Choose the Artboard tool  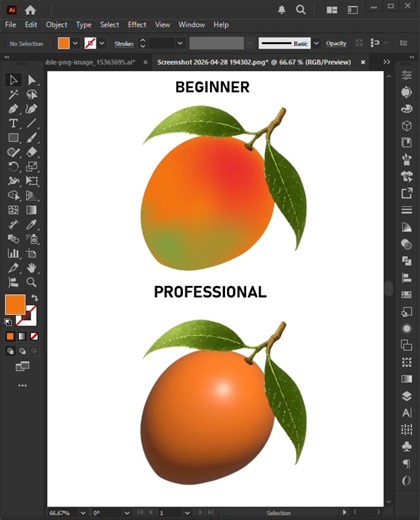[x=32, y=253]
